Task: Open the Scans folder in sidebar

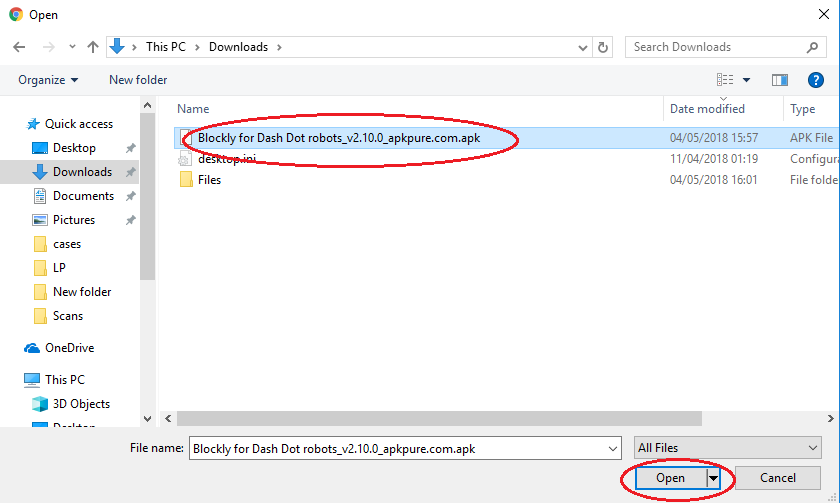Action: [x=68, y=316]
